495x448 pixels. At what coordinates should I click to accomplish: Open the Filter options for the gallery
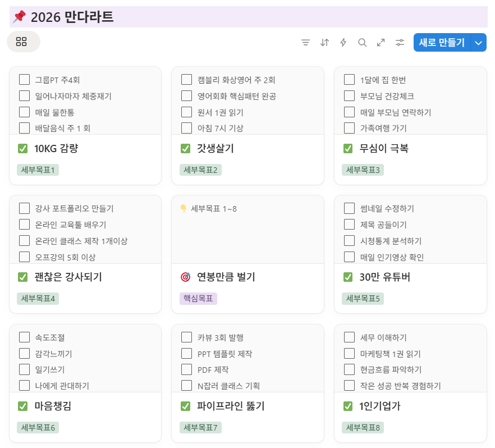pos(305,42)
